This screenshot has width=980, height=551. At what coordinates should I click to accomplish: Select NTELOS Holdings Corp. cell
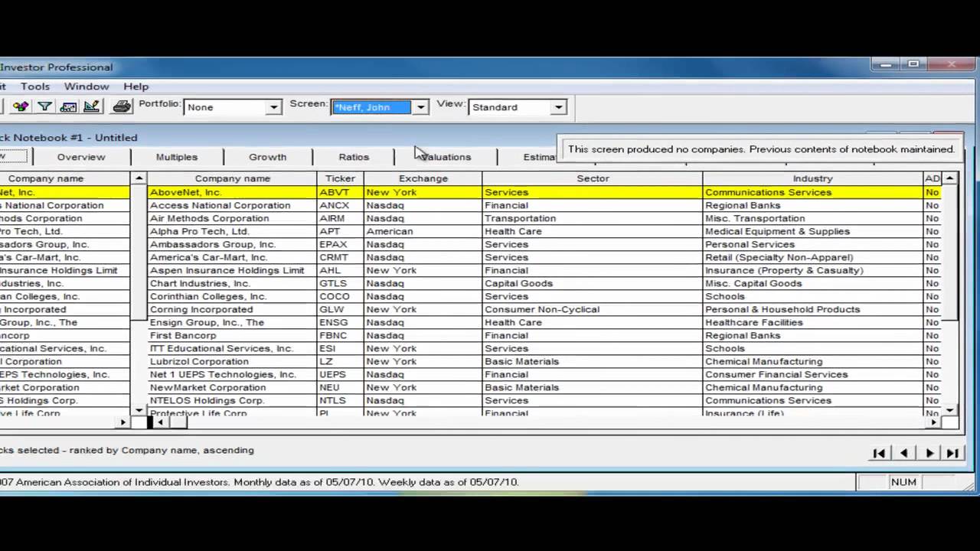[232, 400]
